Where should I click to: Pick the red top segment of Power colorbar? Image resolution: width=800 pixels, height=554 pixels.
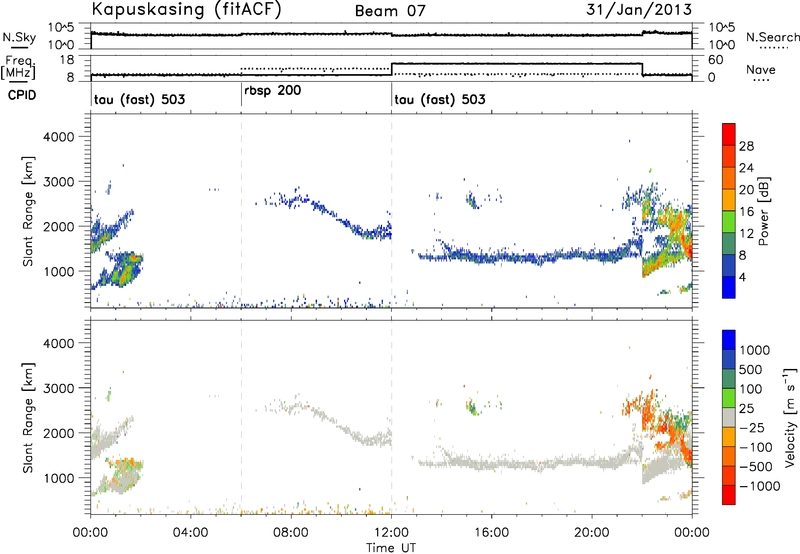pos(729,134)
